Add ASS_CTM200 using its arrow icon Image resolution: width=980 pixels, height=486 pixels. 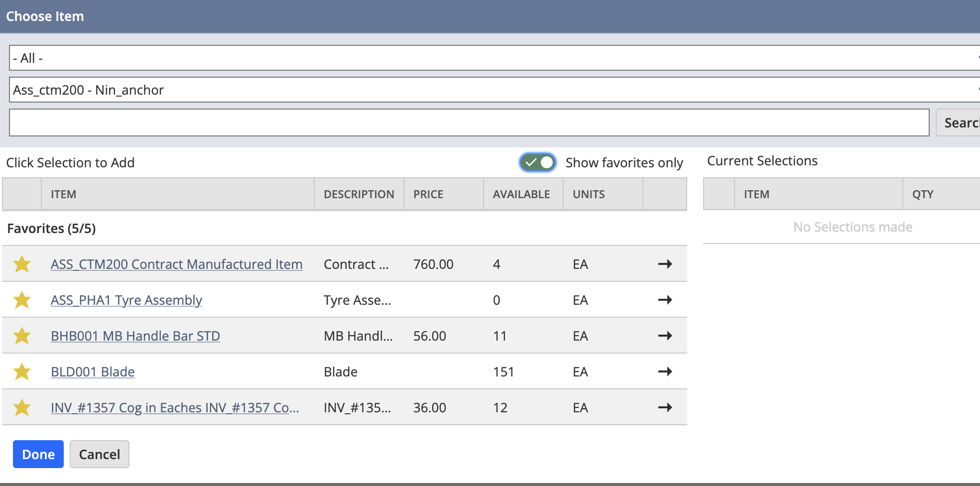click(665, 264)
